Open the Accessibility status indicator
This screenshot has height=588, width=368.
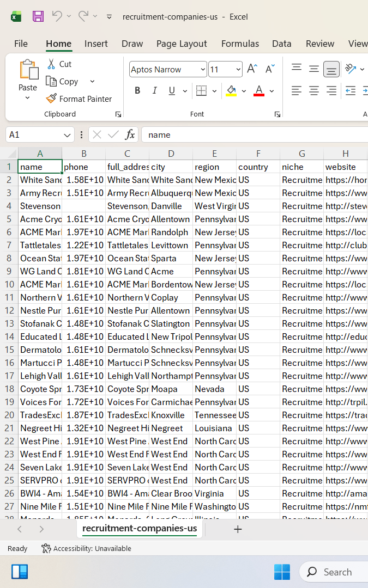[x=86, y=548]
